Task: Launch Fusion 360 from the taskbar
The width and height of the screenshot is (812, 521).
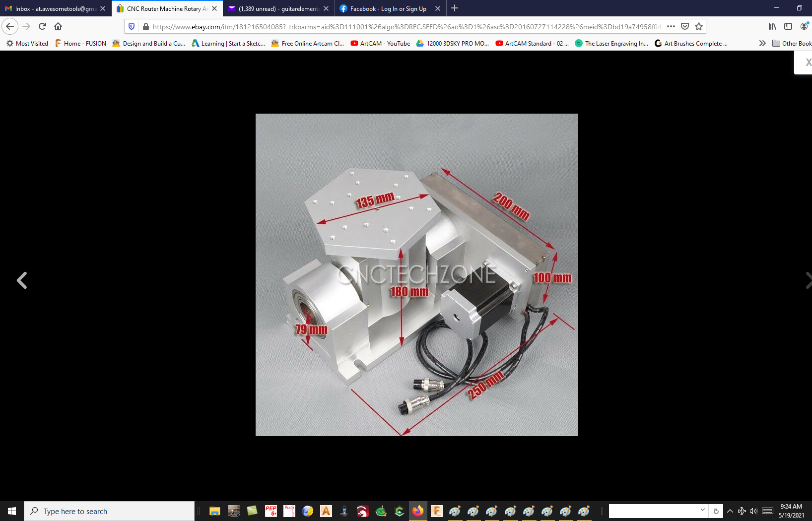Action: pos(436,511)
